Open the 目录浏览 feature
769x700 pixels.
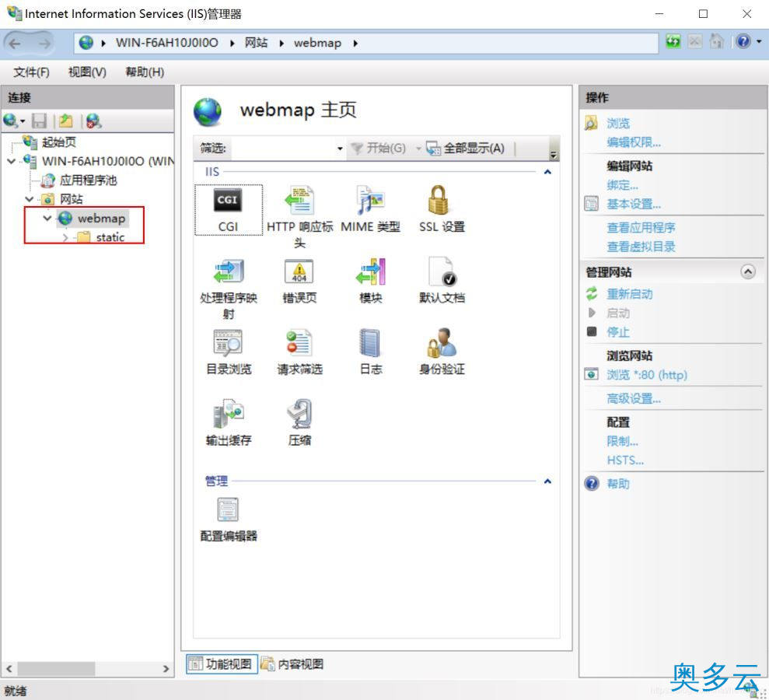[229, 352]
